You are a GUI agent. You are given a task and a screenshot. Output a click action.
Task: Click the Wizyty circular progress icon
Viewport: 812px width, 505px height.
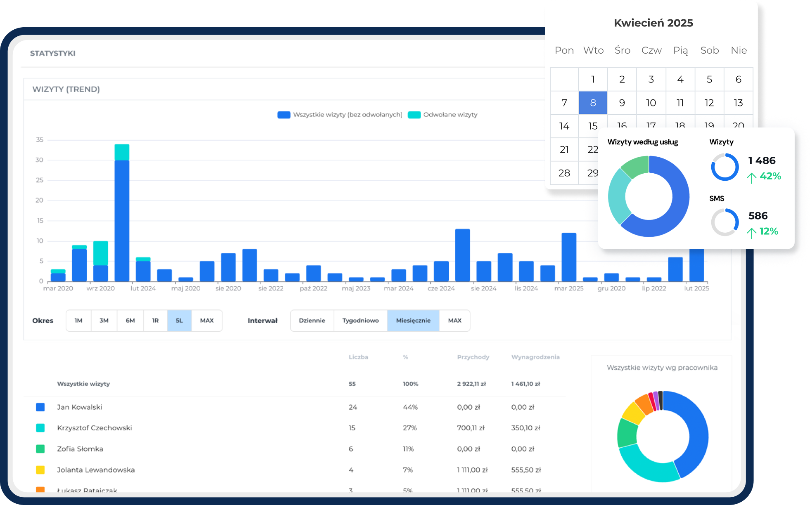pos(725,167)
